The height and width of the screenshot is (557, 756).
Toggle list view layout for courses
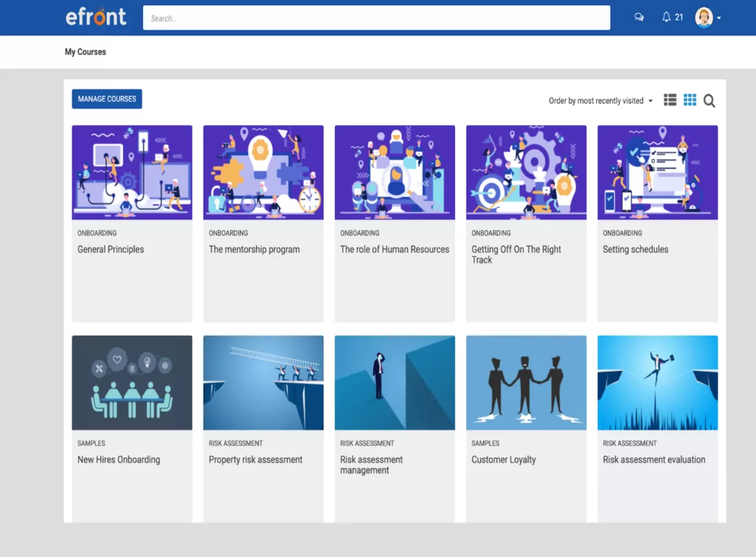tap(669, 100)
